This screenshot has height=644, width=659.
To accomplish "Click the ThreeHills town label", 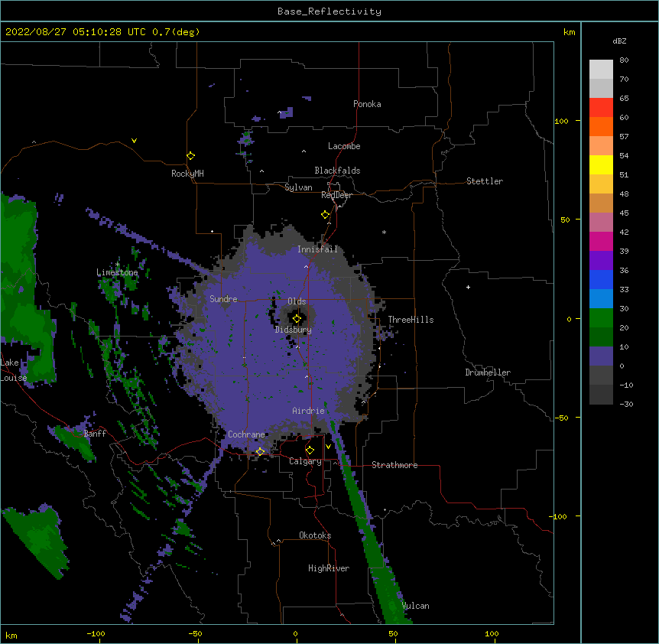I will (411, 320).
